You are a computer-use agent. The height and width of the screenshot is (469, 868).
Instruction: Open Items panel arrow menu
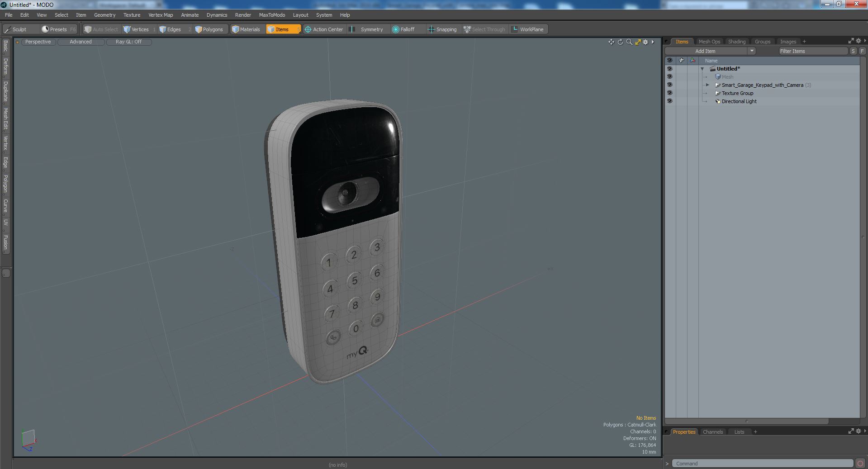865,41
